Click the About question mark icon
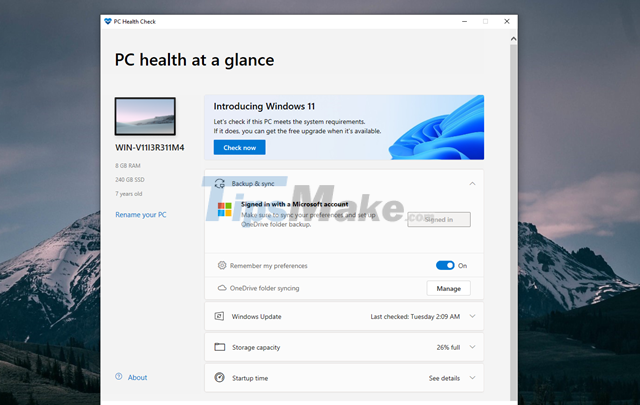 point(119,376)
